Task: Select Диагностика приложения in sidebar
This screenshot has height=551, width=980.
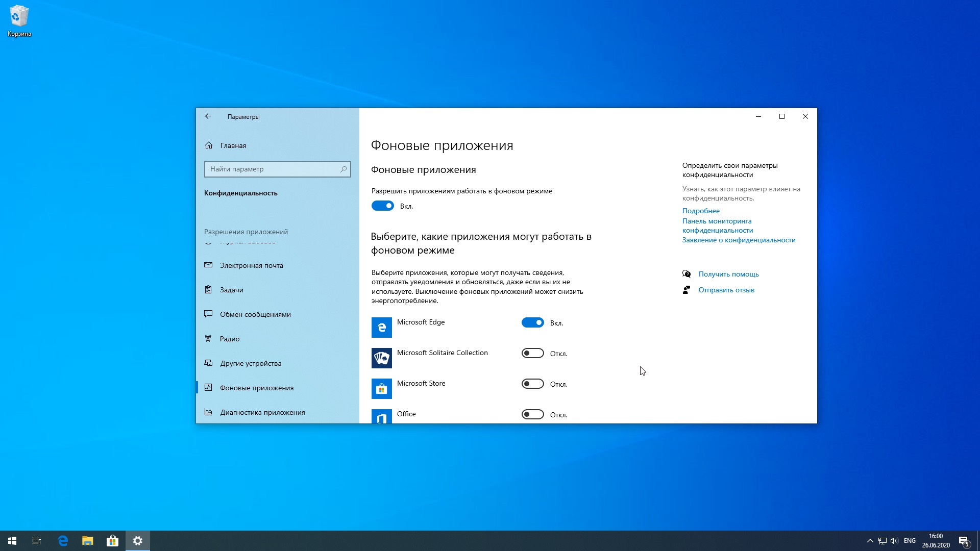Action: point(262,412)
